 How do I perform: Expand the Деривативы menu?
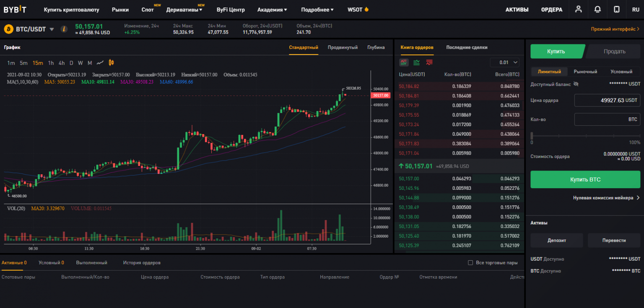pos(184,10)
